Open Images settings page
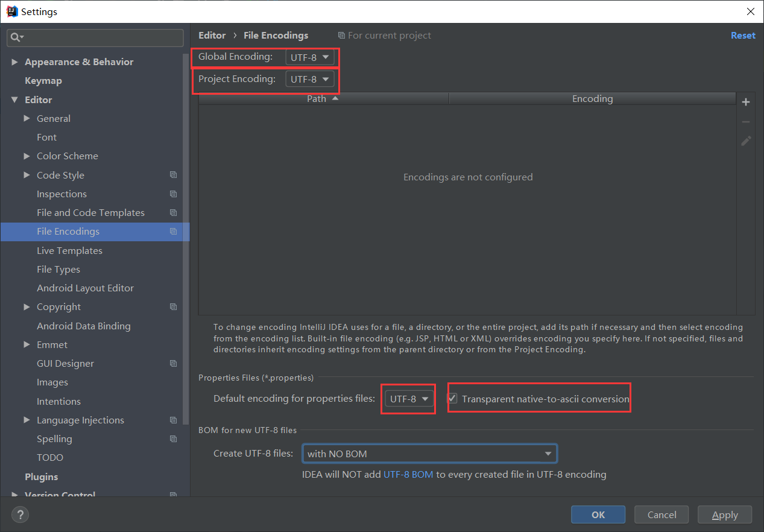 pos(52,382)
